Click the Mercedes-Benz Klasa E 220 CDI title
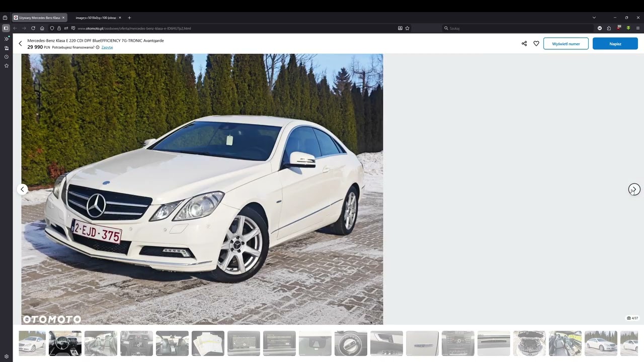The width and height of the screenshot is (644, 362). [96, 41]
